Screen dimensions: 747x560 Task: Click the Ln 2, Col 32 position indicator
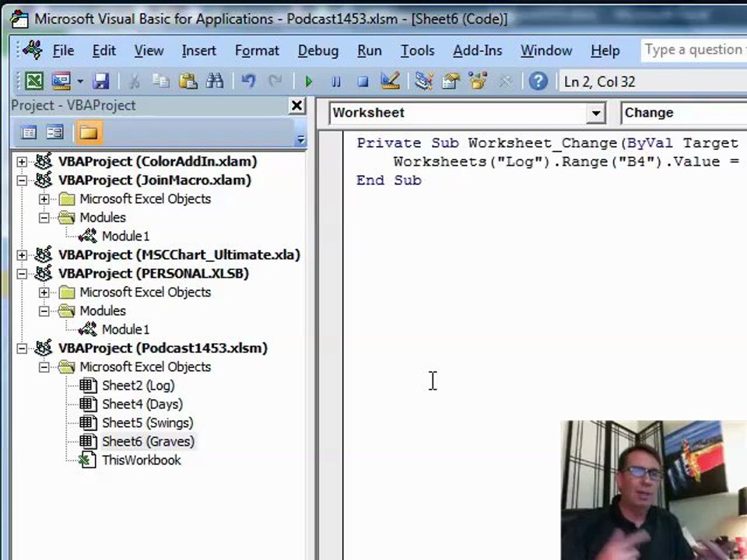coord(599,82)
